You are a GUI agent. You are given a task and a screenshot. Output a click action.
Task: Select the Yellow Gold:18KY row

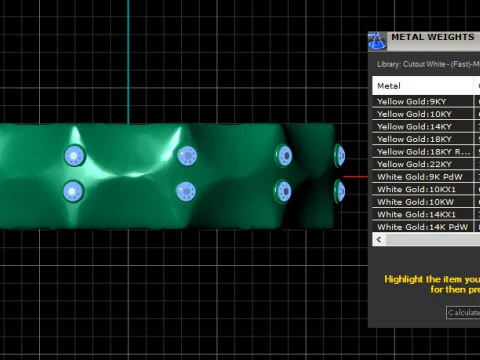tap(426, 139)
